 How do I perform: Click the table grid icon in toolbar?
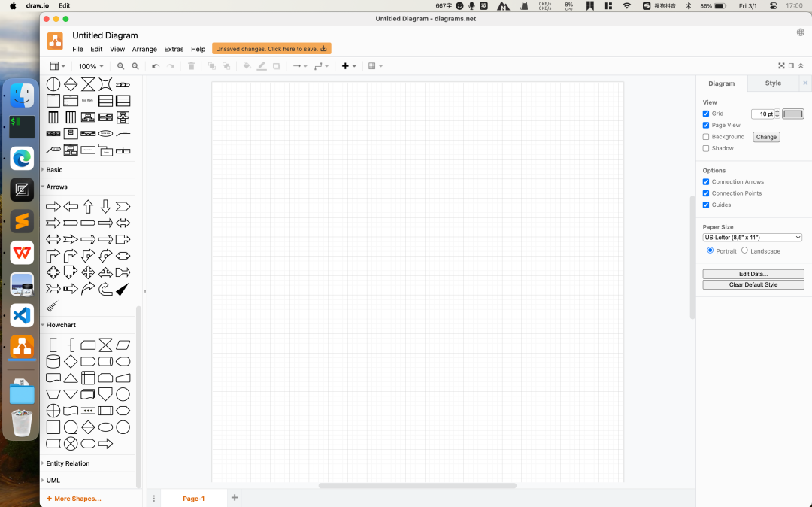pyautogui.click(x=374, y=66)
